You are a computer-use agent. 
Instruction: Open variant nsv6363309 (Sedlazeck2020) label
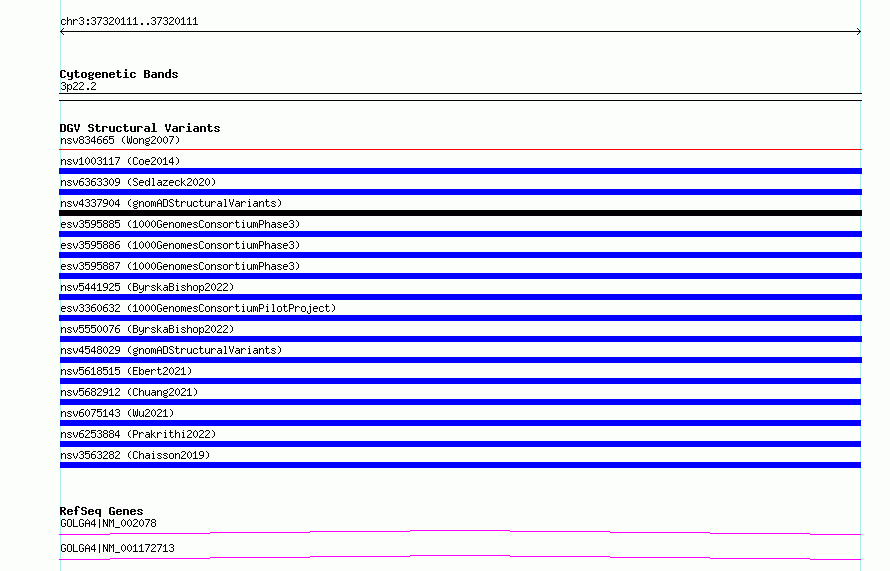138,182
